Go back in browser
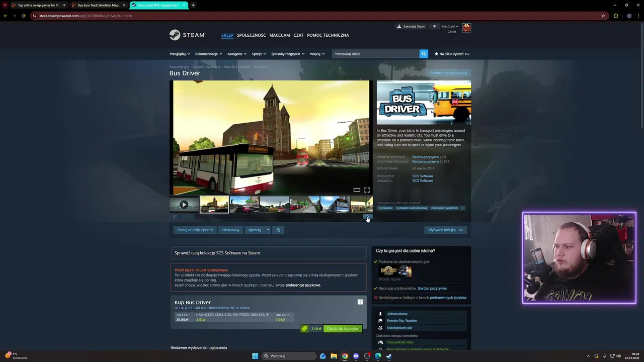644x362 pixels. pyautogui.click(x=6, y=16)
